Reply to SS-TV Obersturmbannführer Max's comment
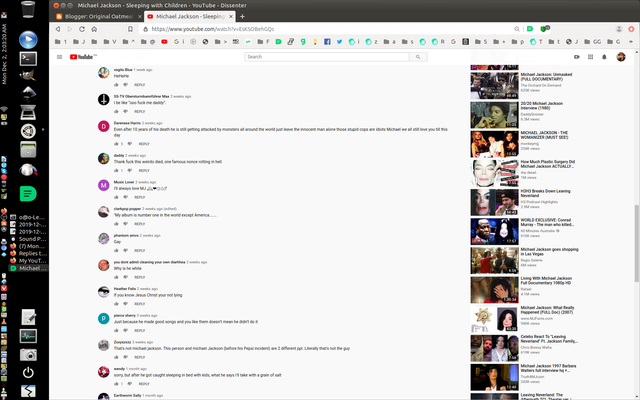640x400 pixels. 140,111
